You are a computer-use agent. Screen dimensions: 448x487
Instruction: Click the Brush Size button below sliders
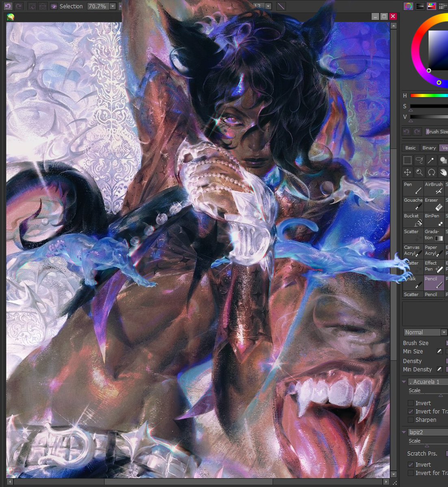tap(437, 131)
